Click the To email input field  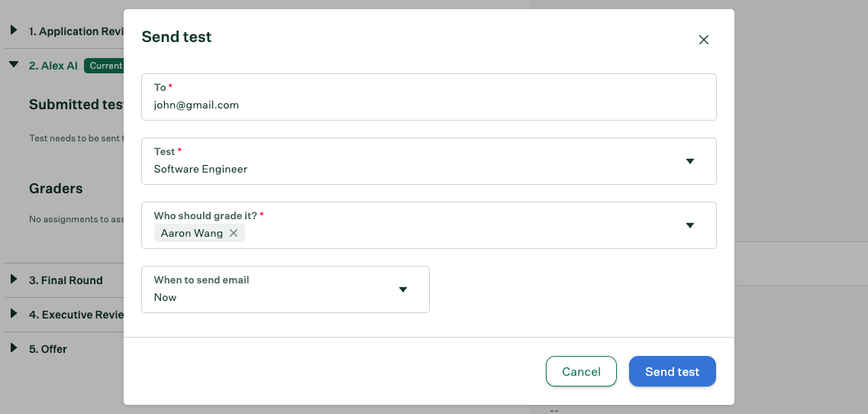[428, 105]
